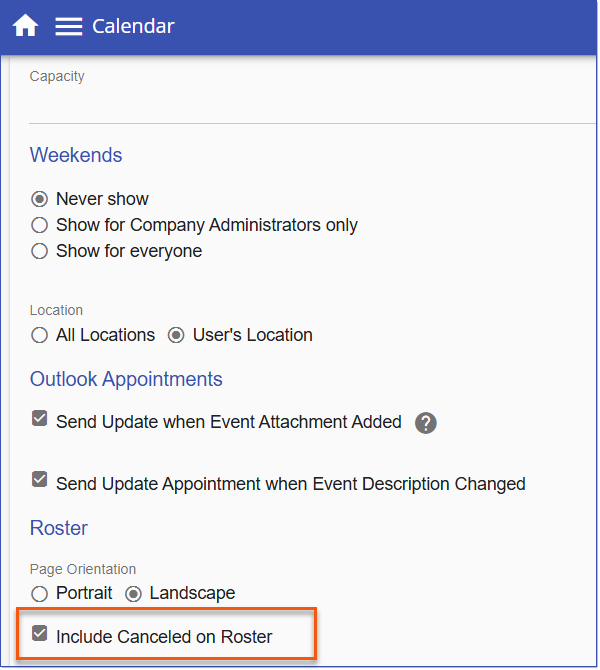Open help for Event Attachment update
600x670 pixels.
pos(426,423)
